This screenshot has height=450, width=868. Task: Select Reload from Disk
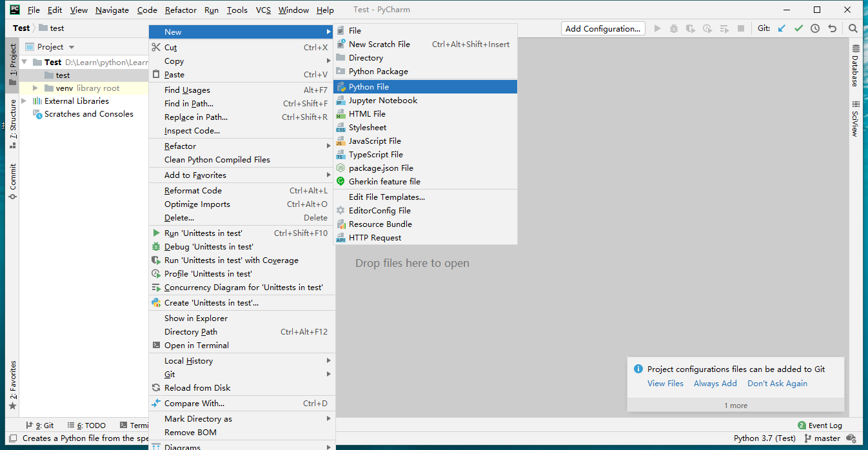click(x=241, y=388)
